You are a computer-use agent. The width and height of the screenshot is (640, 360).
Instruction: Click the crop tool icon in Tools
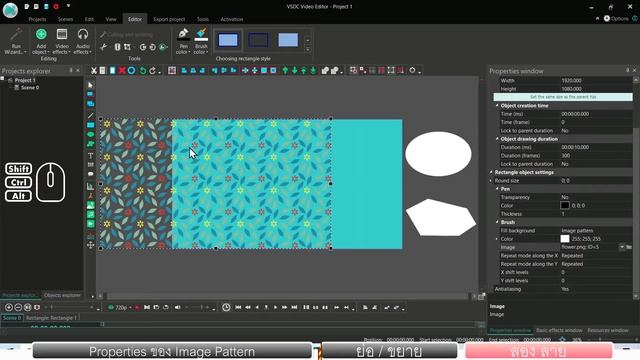[127, 47]
